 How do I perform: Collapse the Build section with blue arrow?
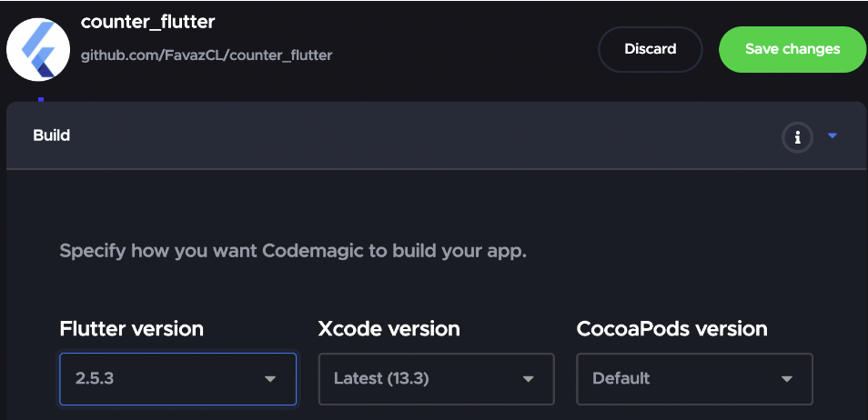pyautogui.click(x=832, y=136)
